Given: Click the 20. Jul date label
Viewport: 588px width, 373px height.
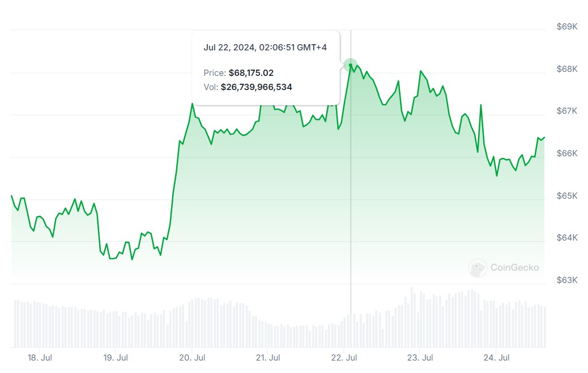Looking at the screenshot, I should (x=192, y=358).
